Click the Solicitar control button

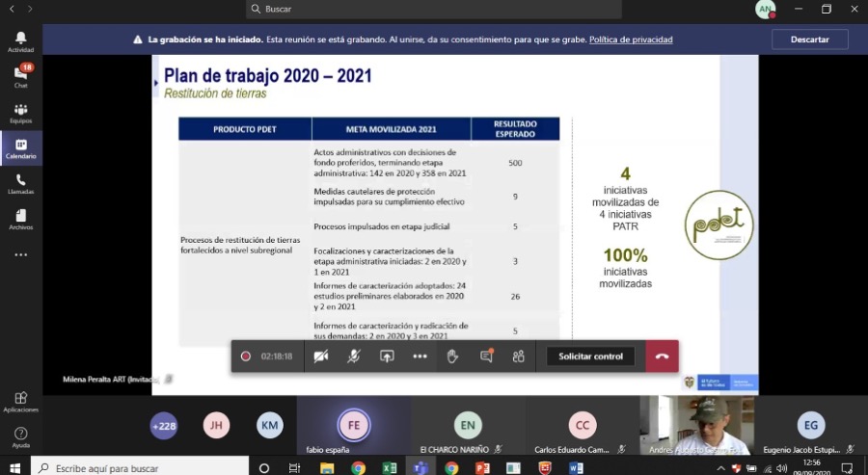pos(591,356)
